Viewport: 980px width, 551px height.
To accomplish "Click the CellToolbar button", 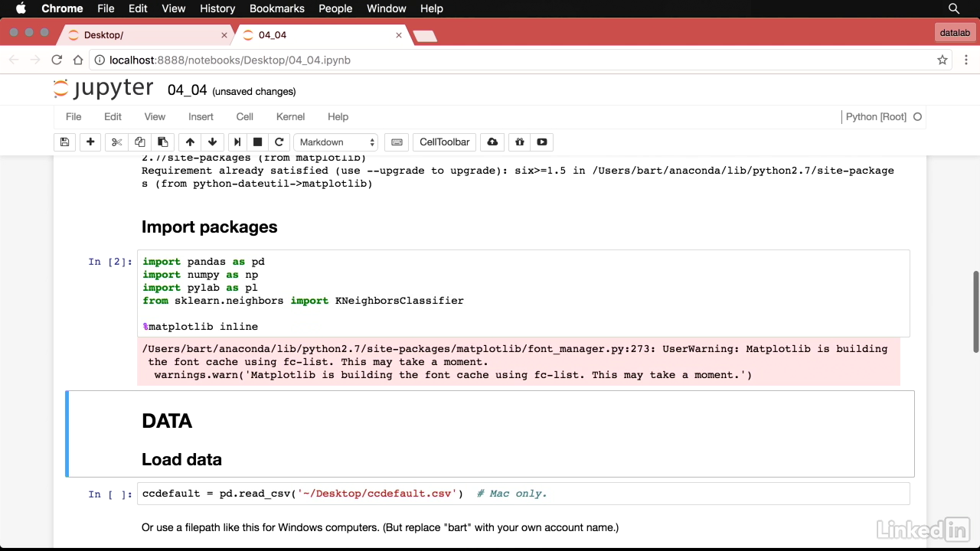I will [444, 142].
